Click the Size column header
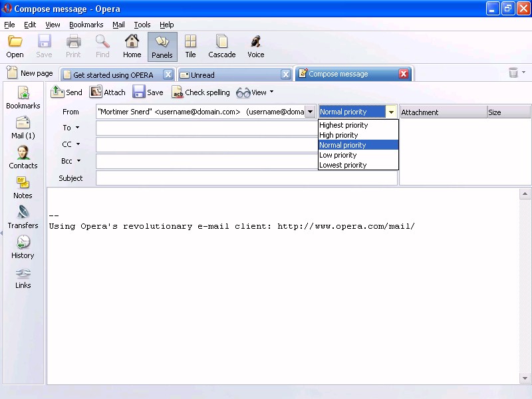This screenshot has height=399, width=532. point(509,112)
